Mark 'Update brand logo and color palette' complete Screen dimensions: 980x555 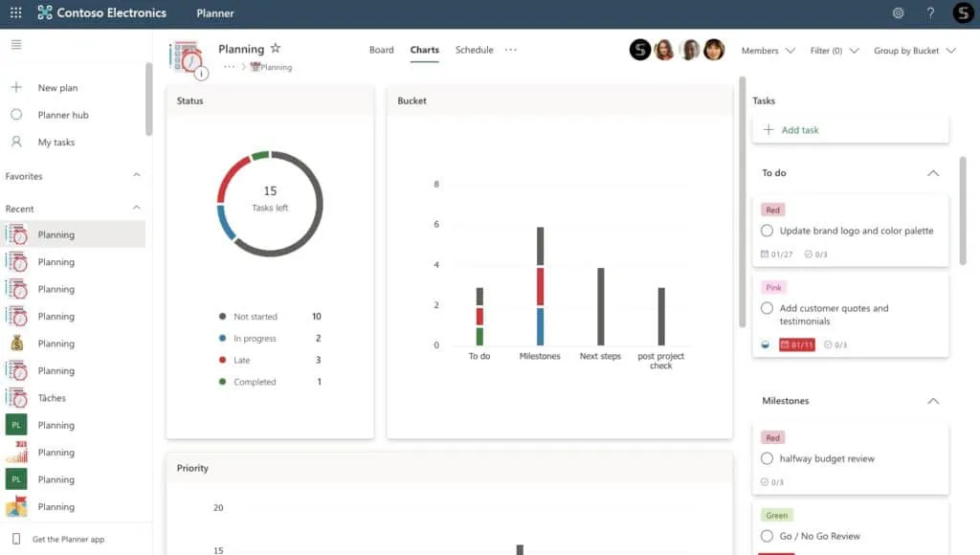(x=767, y=230)
